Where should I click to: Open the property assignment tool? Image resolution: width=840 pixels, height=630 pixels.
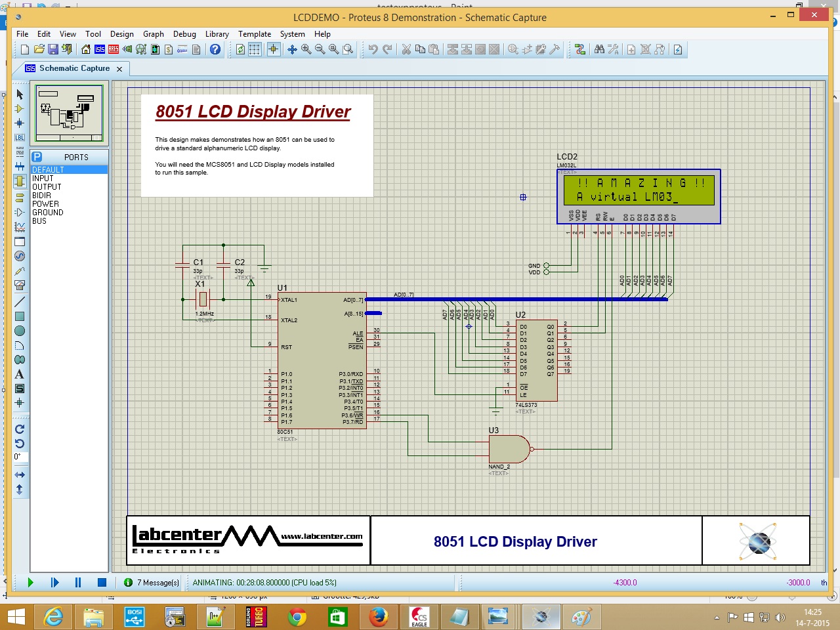click(x=613, y=49)
